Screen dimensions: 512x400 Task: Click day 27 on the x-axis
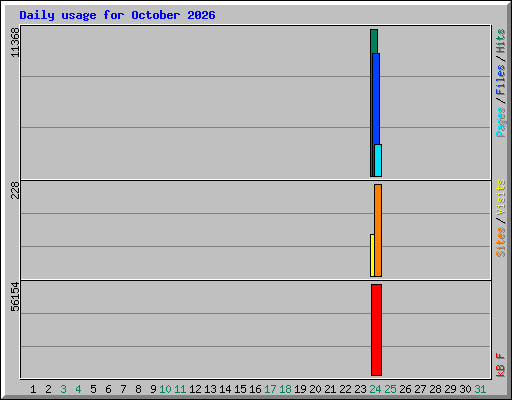tap(420, 389)
